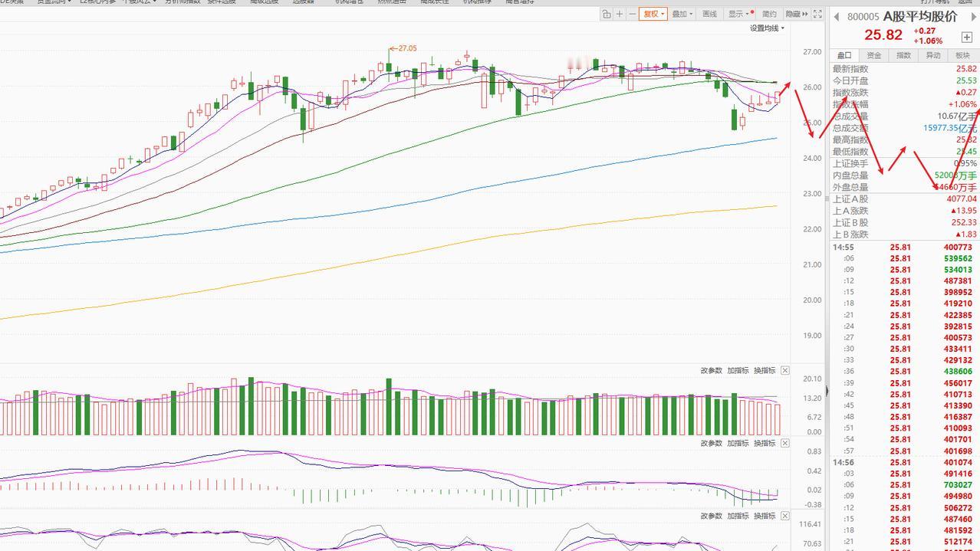Select the 14:56 tick row 401074
Screen dimensions: 980x551
click(x=905, y=462)
